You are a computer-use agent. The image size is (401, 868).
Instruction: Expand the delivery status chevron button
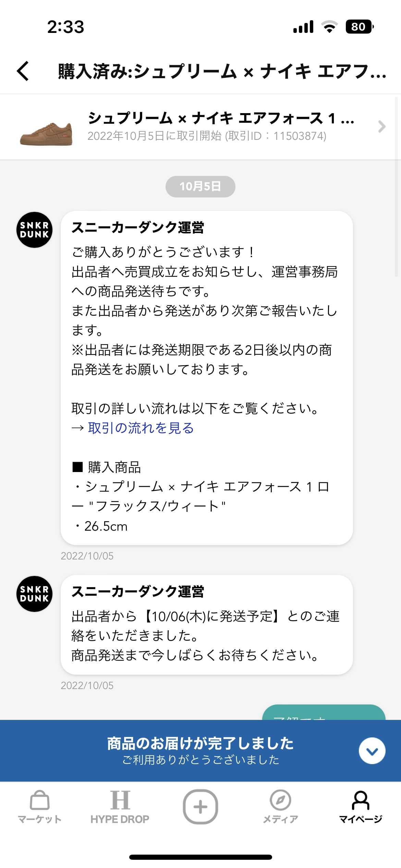[372, 750]
